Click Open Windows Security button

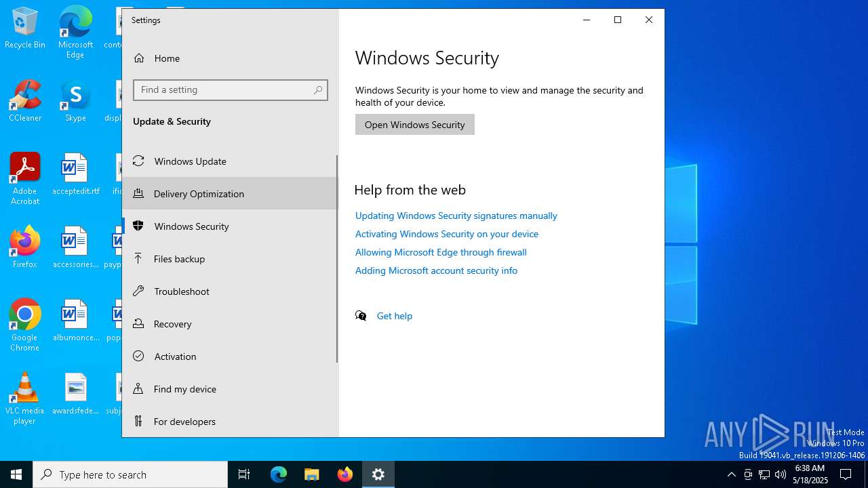[415, 125]
